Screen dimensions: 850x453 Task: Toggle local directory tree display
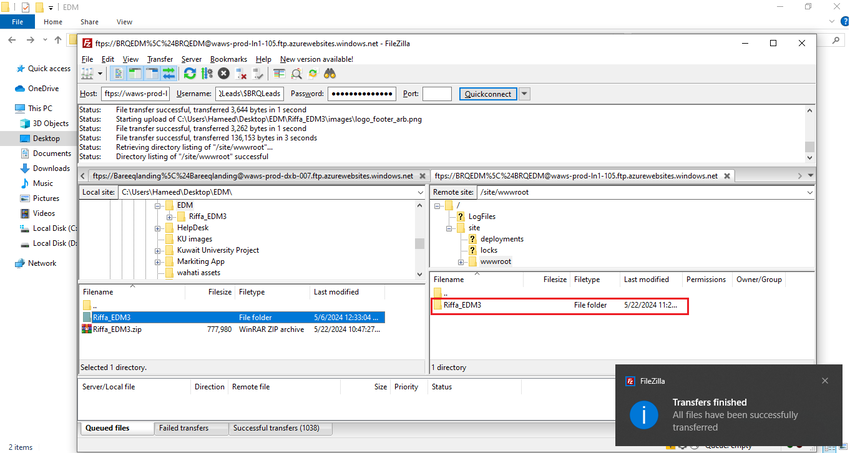135,74
